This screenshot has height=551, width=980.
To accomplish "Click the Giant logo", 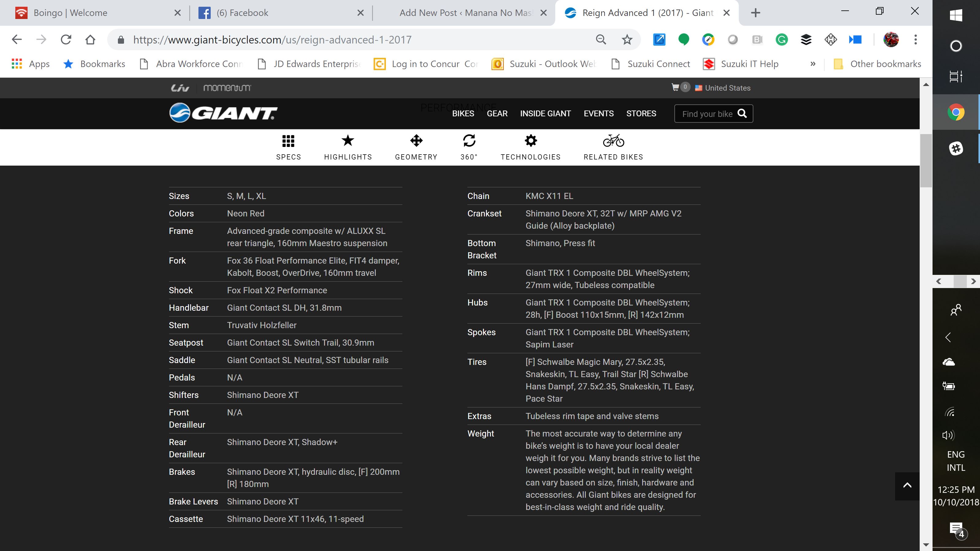I will [x=223, y=113].
